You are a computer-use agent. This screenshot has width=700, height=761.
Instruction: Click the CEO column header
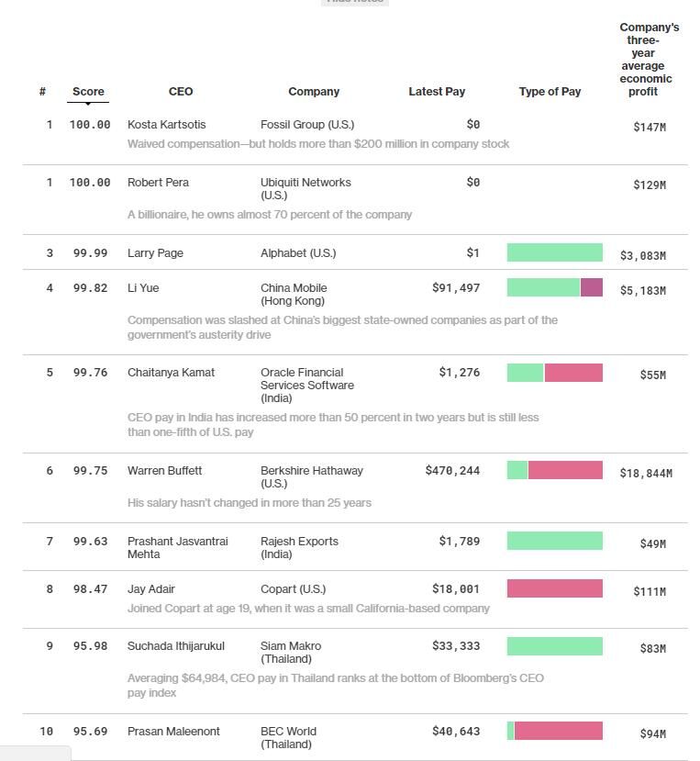click(x=181, y=92)
